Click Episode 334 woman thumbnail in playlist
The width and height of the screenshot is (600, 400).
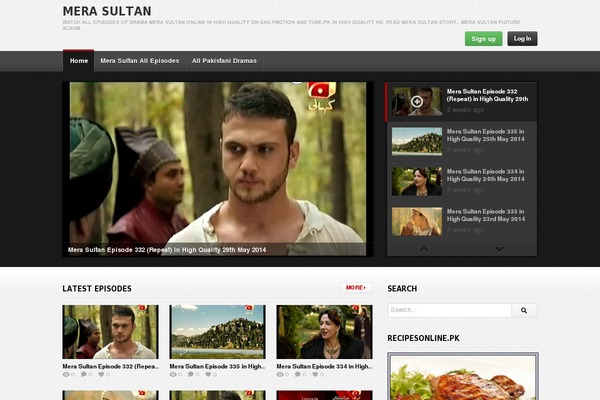tap(417, 181)
